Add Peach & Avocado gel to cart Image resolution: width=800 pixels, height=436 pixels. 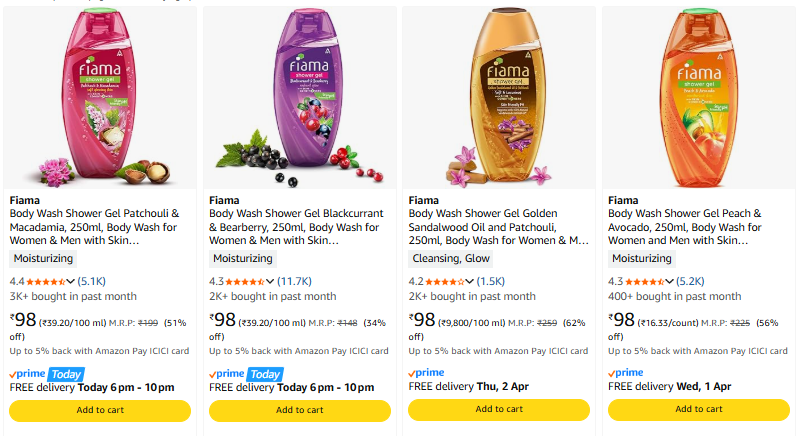698,410
